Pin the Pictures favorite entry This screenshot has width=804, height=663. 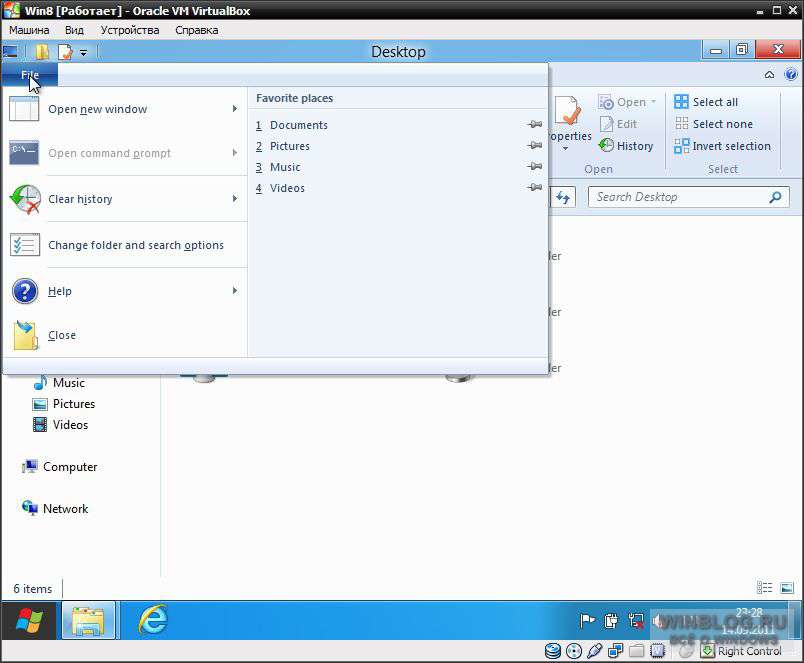point(535,145)
